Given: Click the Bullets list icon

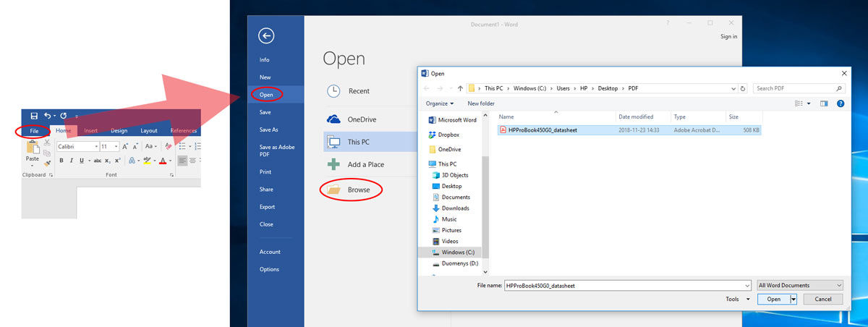Looking at the screenshot, I should [182, 146].
